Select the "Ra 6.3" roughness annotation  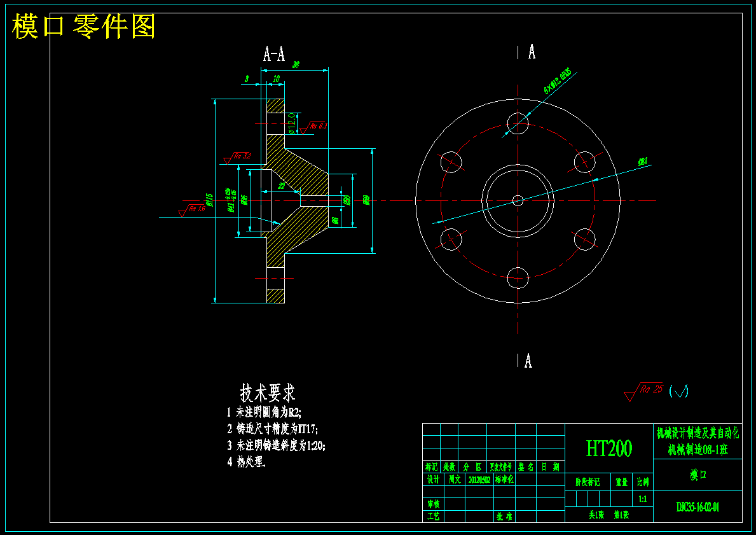coord(313,127)
